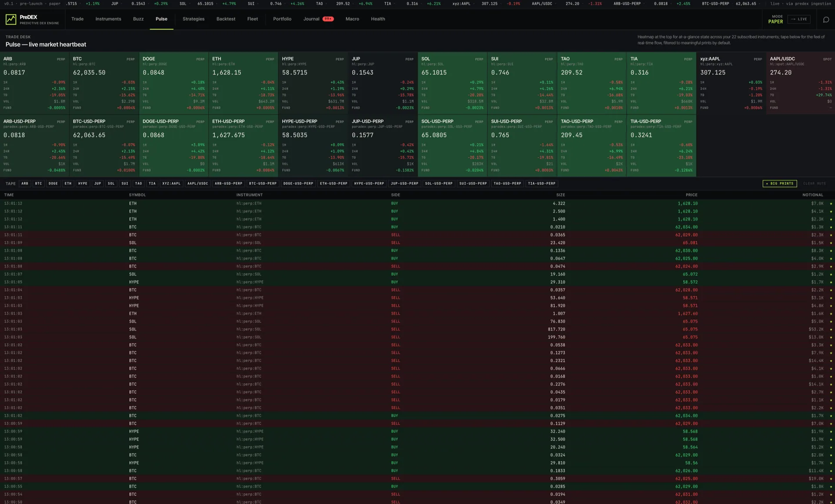Image resolution: width=835 pixels, height=504 pixels.
Task: Open the TIA-USD-PERP paradex tile
Action: (661, 145)
